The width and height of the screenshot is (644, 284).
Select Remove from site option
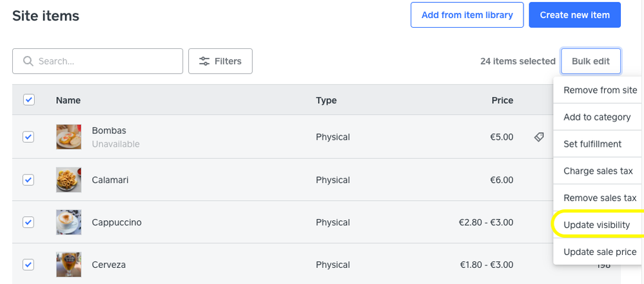pyautogui.click(x=600, y=90)
